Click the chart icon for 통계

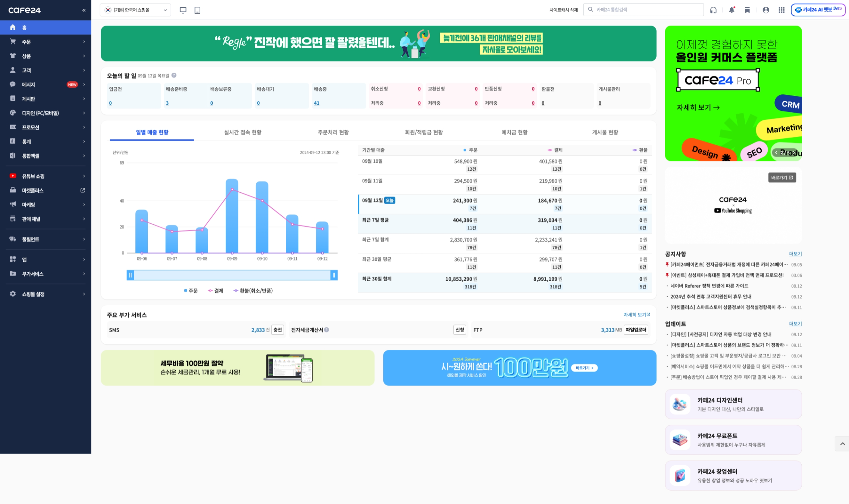point(13,141)
